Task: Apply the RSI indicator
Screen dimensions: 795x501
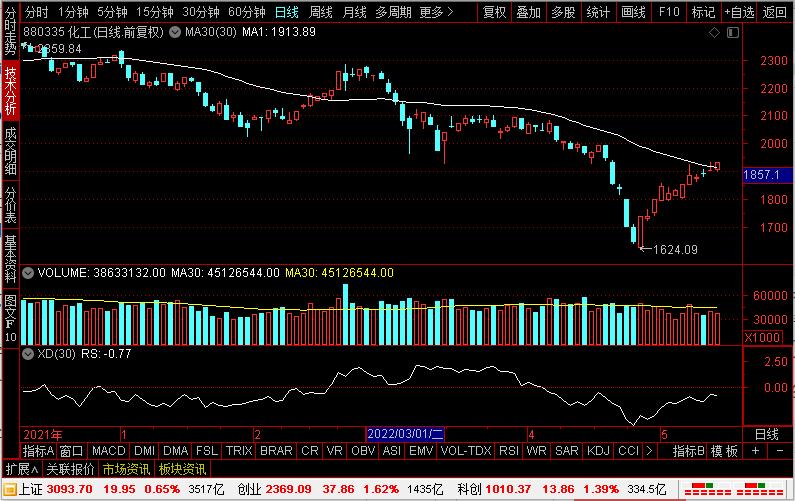Action: click(509, 450)
